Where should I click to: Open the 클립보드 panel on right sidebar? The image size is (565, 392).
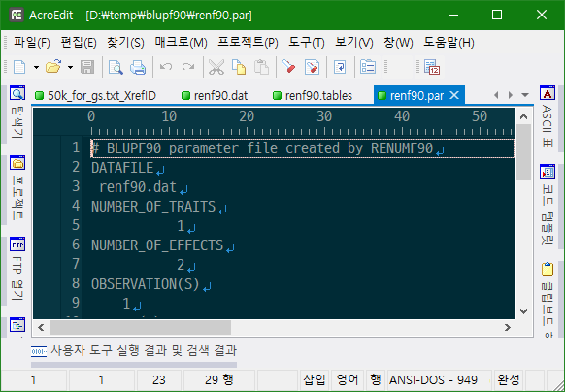[x=548, y=299]
